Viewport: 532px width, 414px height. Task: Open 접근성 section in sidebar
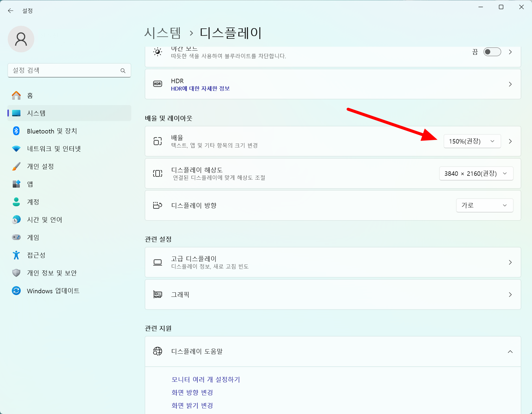(x=69, y=255)
